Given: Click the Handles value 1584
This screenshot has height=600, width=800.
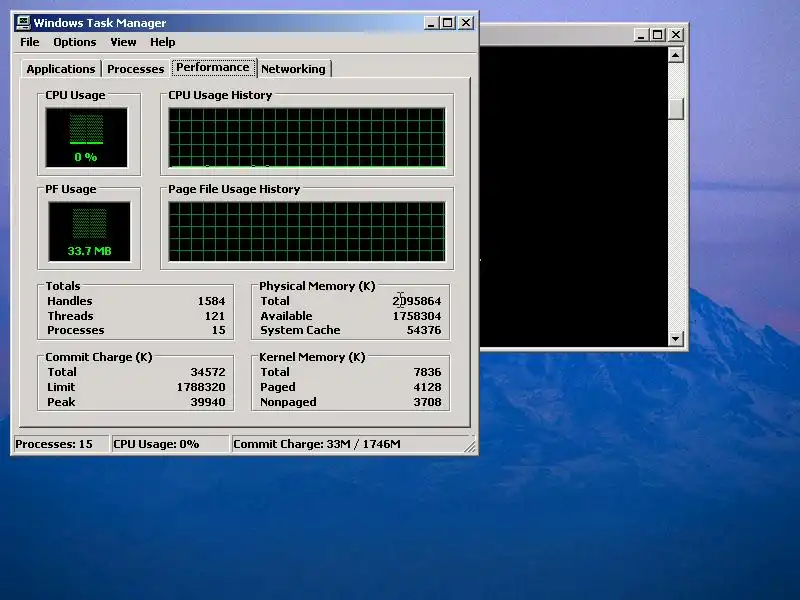Looking at the screenshot, I should [211, 301].
